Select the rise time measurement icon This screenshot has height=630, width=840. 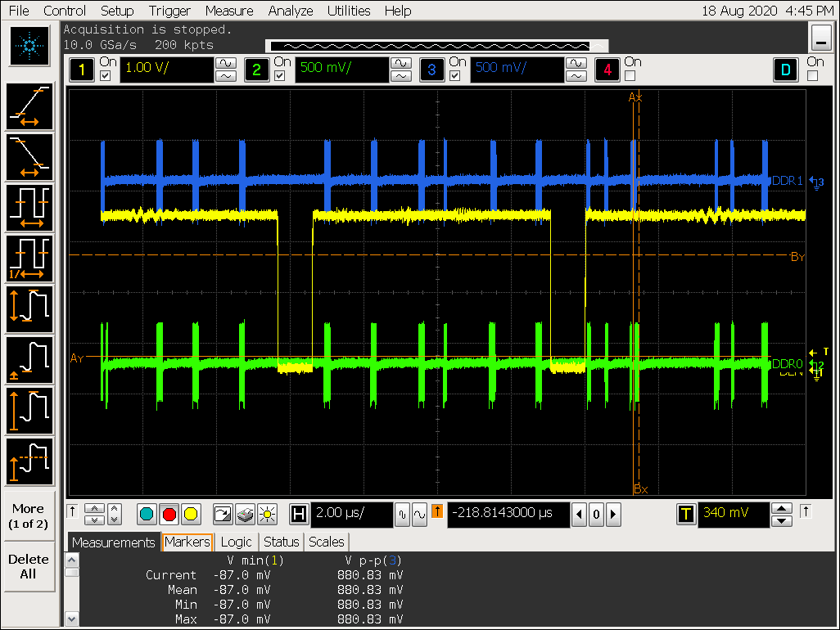[x=29, y=106]
